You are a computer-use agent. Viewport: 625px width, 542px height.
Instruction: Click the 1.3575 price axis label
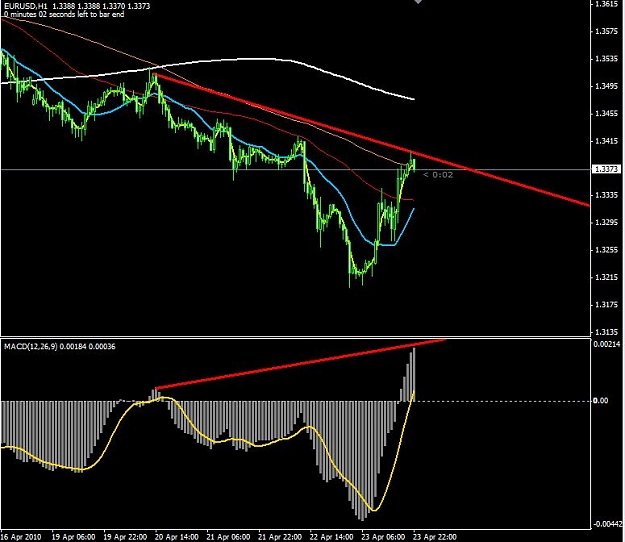(x=606, y=31)
